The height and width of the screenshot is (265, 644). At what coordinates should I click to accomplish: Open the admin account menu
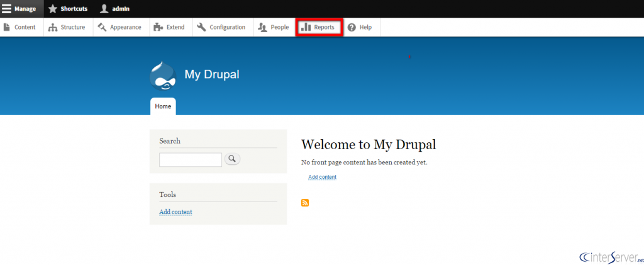coord(115,9)
